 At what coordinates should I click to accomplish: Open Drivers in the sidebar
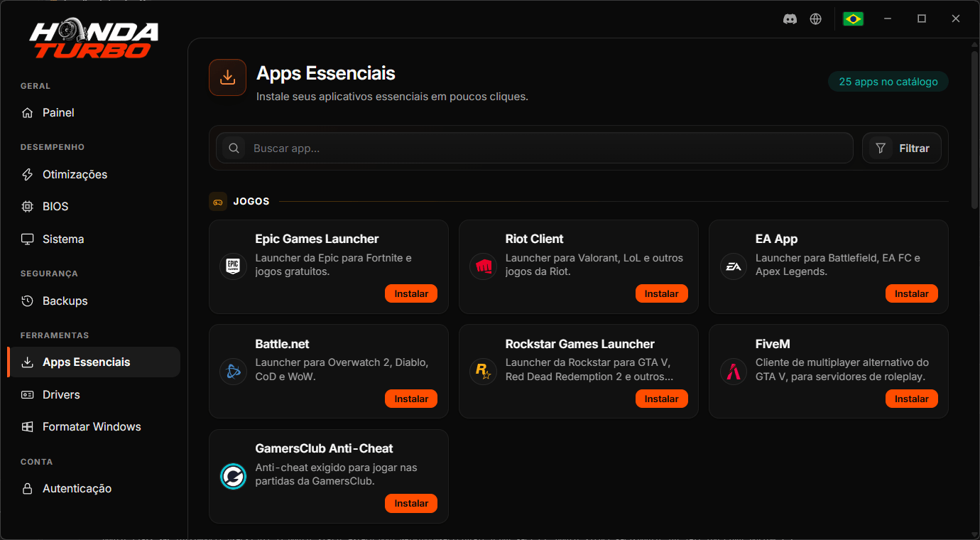pos(94,395)
